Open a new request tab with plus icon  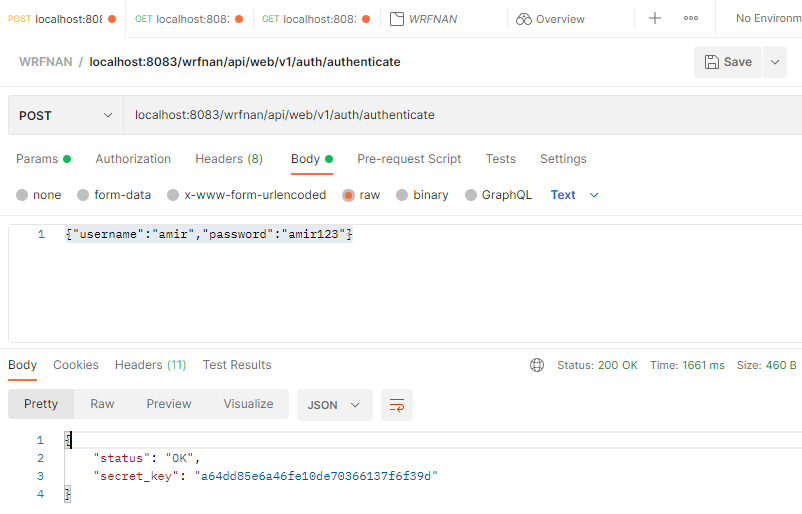[x=655, y=18]
